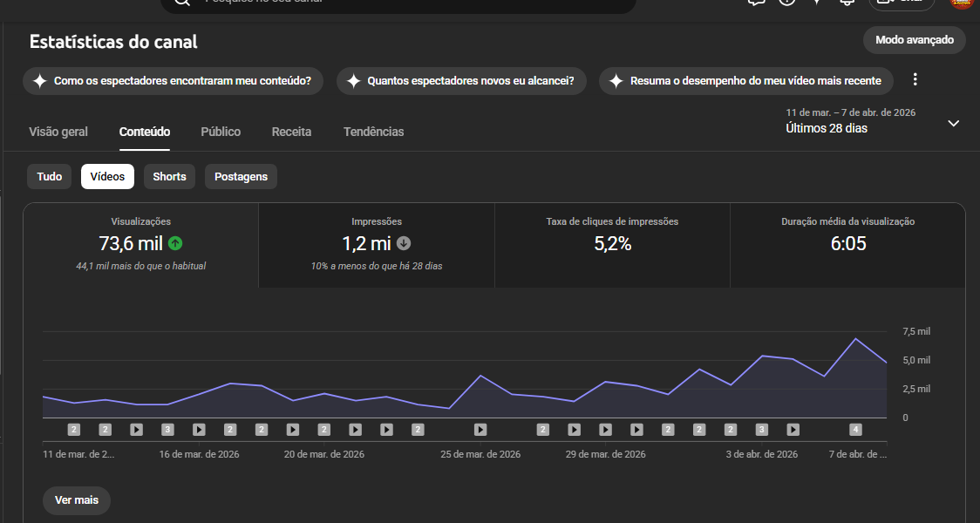Click the '44,1 mil mais do que o habitual' text

coord(140,266)
